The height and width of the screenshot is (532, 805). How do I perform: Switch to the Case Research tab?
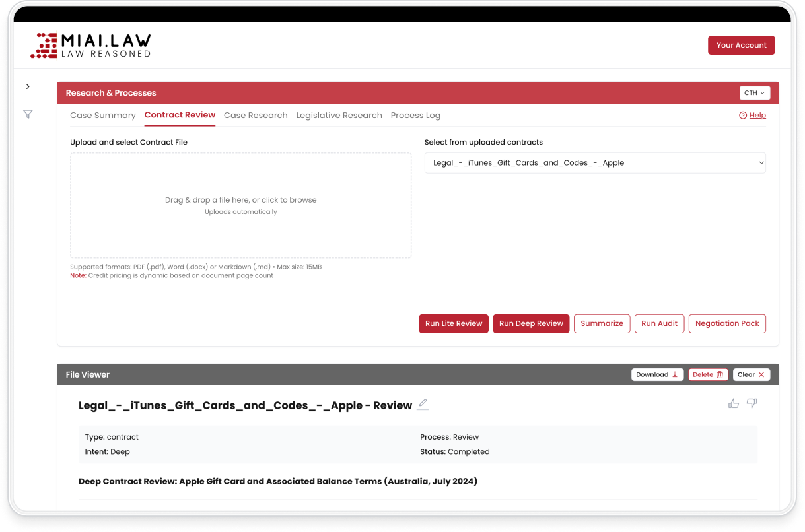(x=256, y=115)
